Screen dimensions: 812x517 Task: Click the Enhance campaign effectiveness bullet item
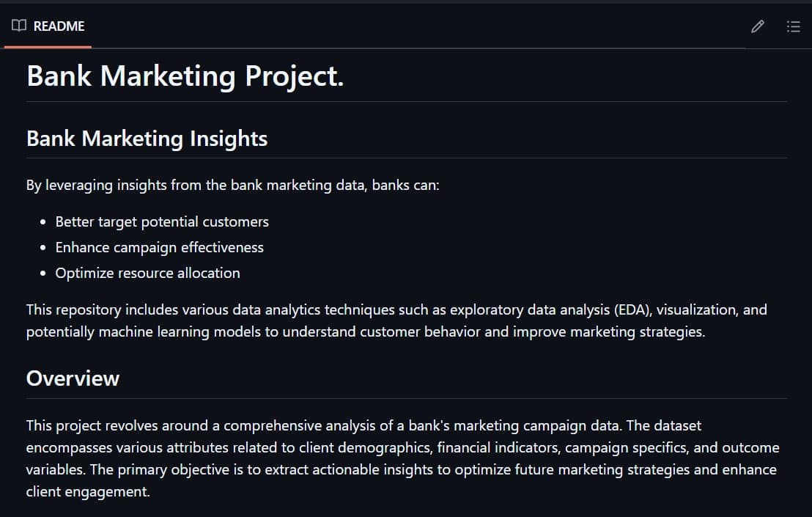[x=159, y=247]
